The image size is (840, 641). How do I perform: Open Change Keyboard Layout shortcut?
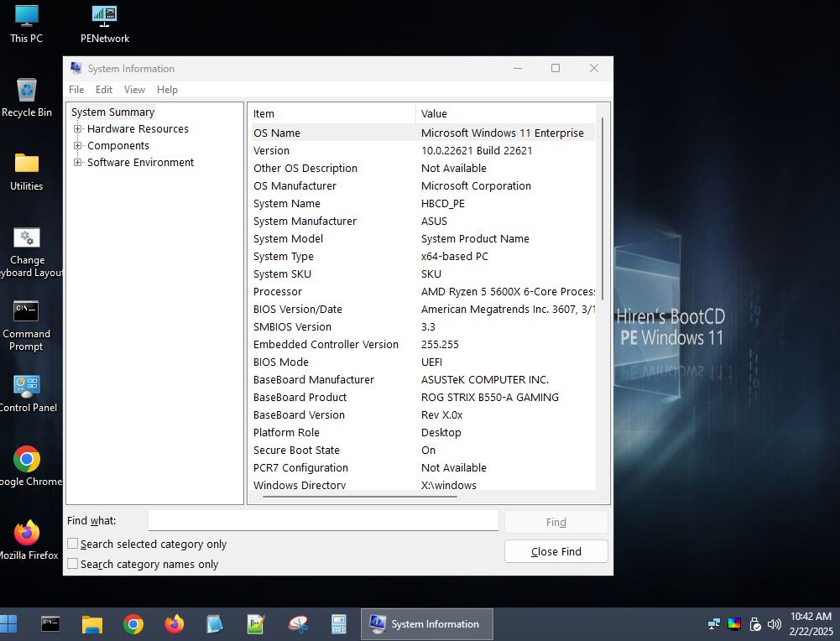pyautogui.click(x=28, y=253)
